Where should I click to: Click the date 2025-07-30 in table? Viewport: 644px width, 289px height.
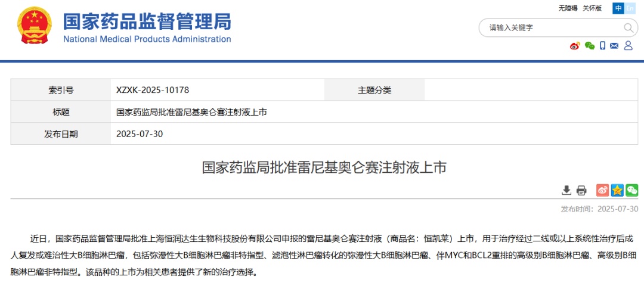coord(140,134)
